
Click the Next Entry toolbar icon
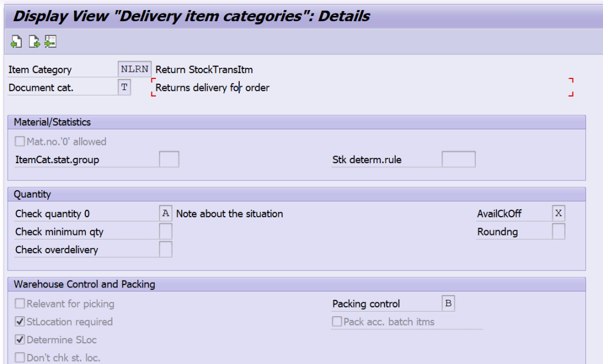34,41
